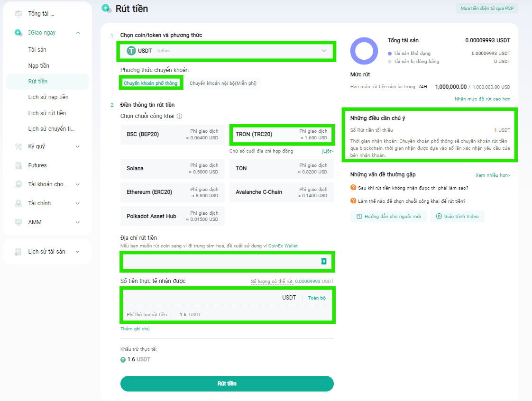
Task: Click the Tether icon next to 1.6 USDT deduction
Action: pyautogui.click(x=123, y=360)
